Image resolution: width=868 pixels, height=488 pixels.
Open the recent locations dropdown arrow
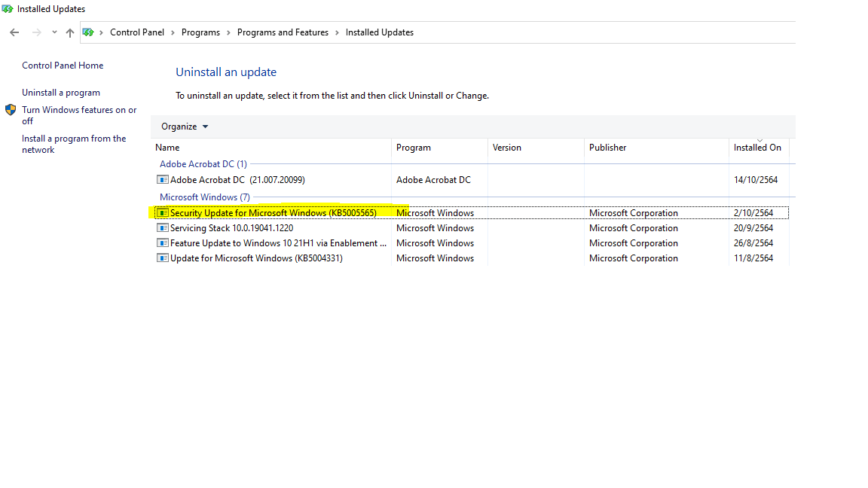coord(54,32)
